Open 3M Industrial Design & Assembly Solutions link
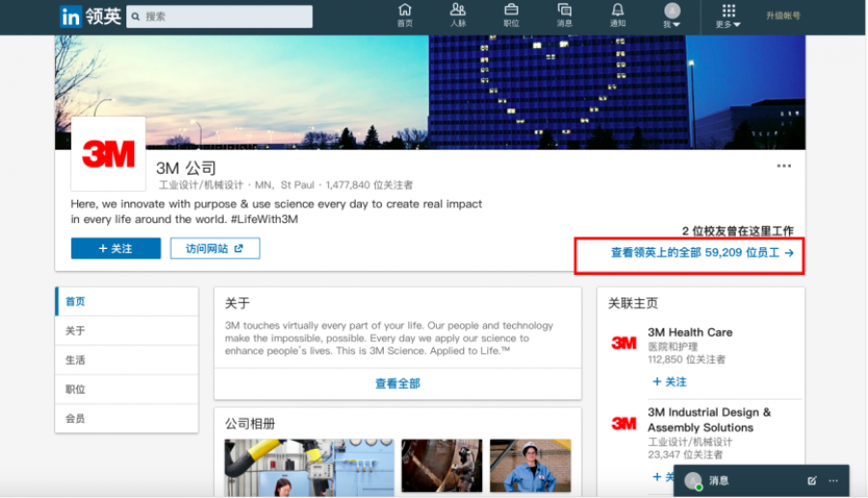This screenshot has width=868, height=498. coord(709,420)
